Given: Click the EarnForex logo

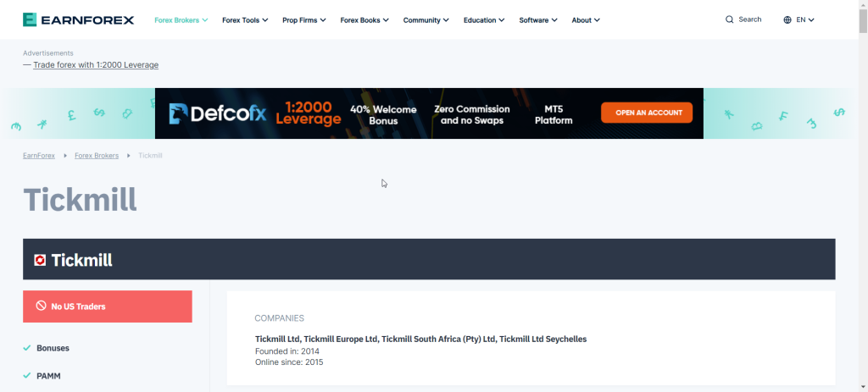Looking at the screenshot, I should [x=78, y=20].
